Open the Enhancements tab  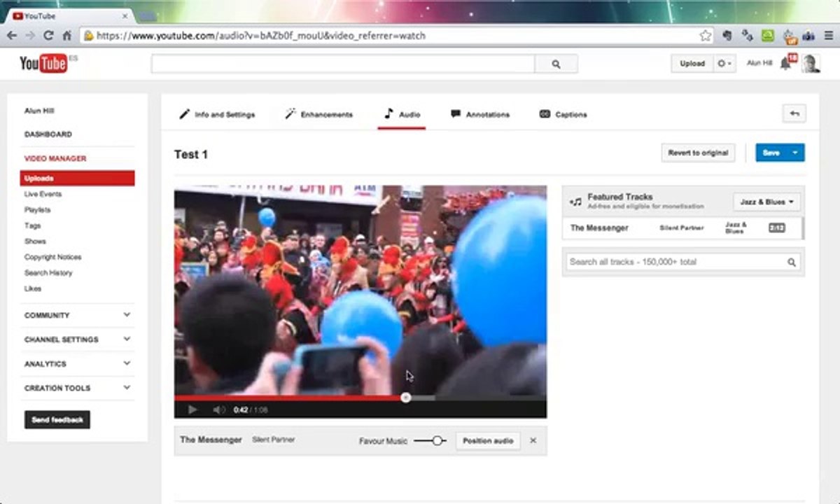(x=319, y=114)
